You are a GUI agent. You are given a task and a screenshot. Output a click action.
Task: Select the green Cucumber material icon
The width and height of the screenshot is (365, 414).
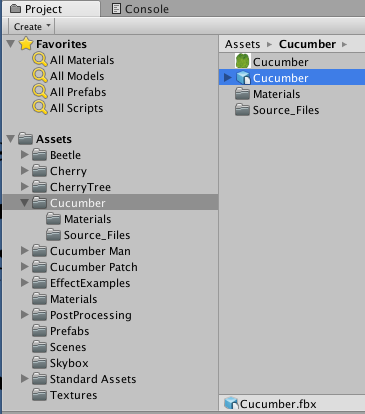pos(242,61)
